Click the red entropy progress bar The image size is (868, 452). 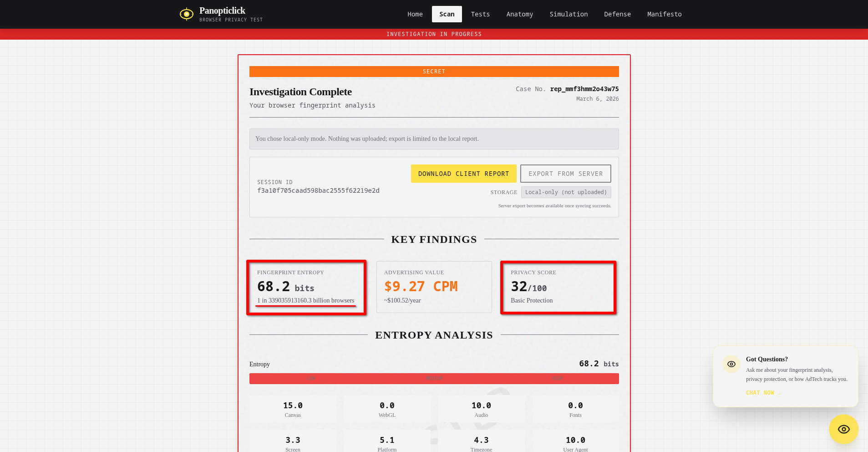point(434,379)
